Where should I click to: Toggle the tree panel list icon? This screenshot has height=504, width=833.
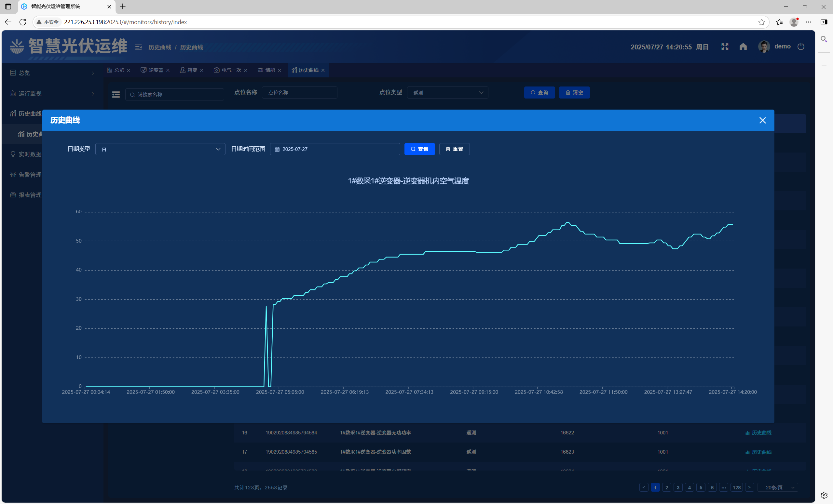116,94
